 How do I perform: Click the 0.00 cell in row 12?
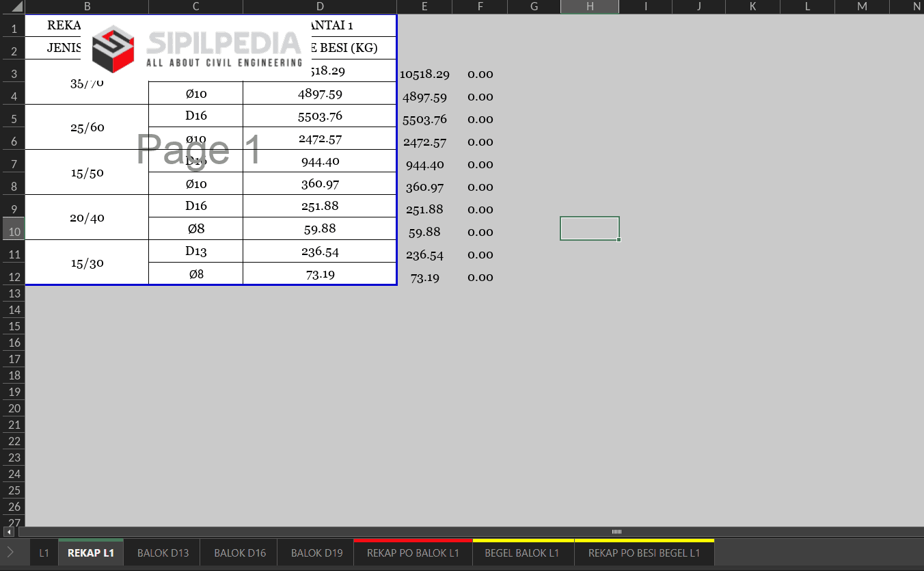click(480, 278)
